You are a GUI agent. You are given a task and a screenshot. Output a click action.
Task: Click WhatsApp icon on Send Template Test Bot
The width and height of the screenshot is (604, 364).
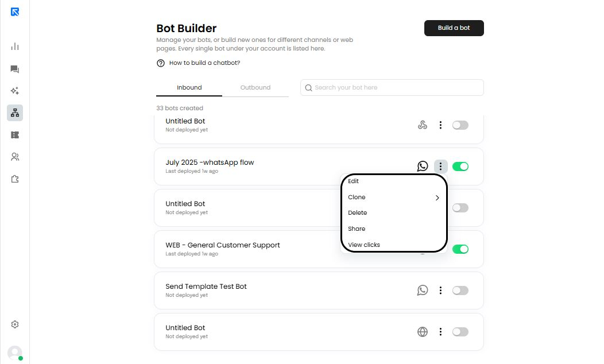tap(423, 291)
